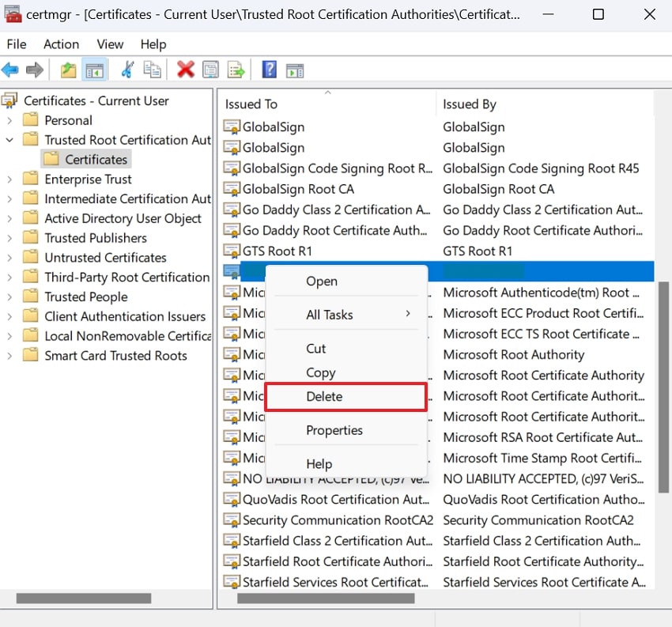Open the File menu

(17, 44)
